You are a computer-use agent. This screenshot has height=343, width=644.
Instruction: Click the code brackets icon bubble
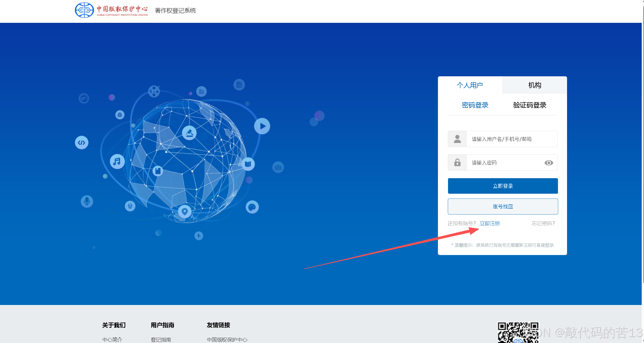coord(82,143)
